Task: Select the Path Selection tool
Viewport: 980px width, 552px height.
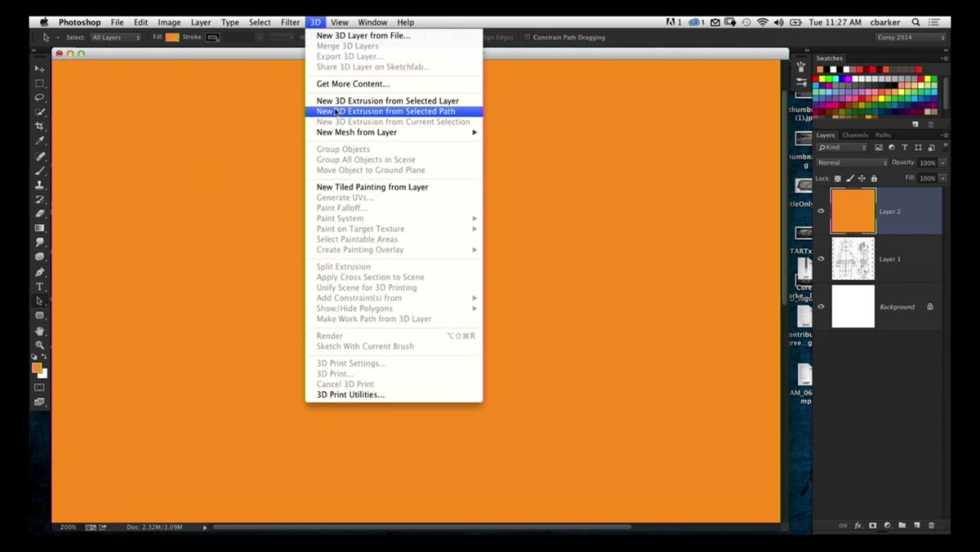Action: tap(39, 301)
